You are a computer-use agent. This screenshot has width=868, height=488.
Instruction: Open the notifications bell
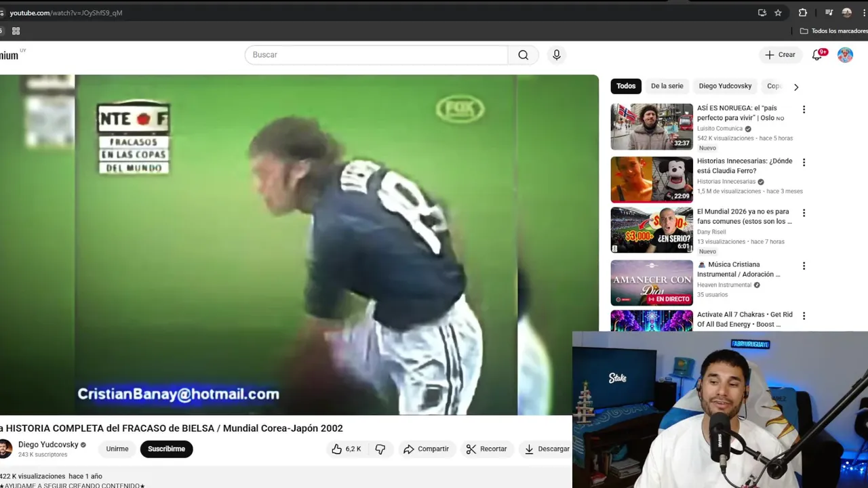click(817, 55)
